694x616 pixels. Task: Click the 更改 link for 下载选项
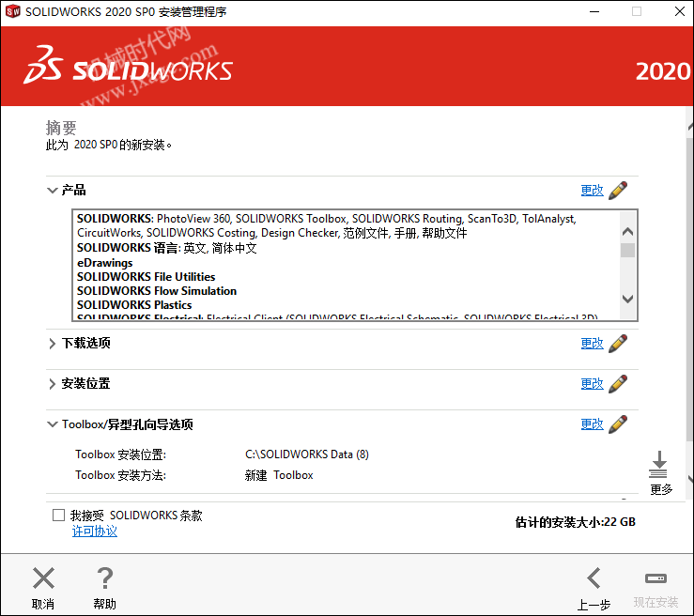coord(592,344)
